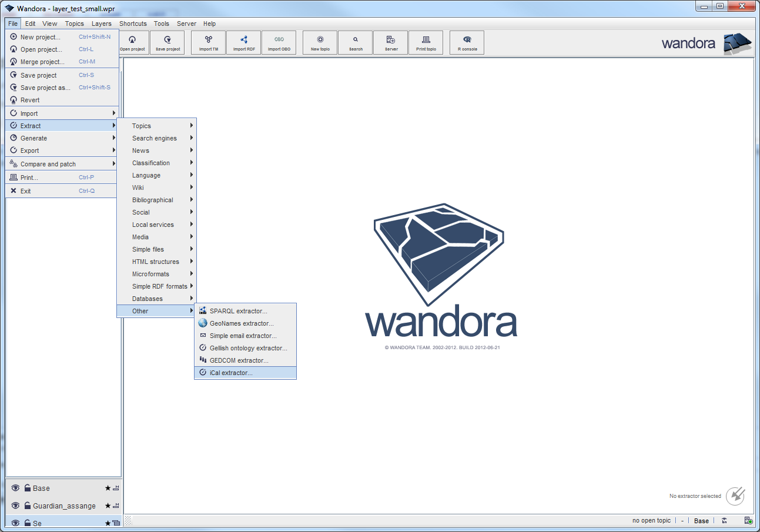Click the server status icon in status bar
This screenshot has height=532, width=760.
pos(748,521)
